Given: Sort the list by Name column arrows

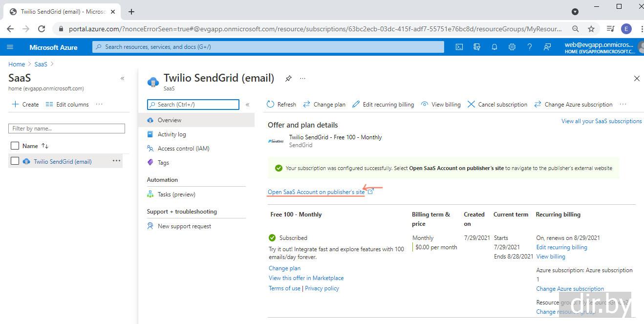Looking at the screenshot, I should point(45,146).
